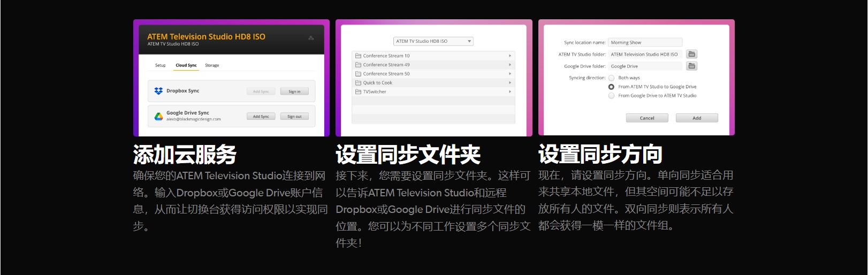Viewport: 868px width, 275px height.
Task: Click the 添加云服务 heading
Action: pos(185,155)
